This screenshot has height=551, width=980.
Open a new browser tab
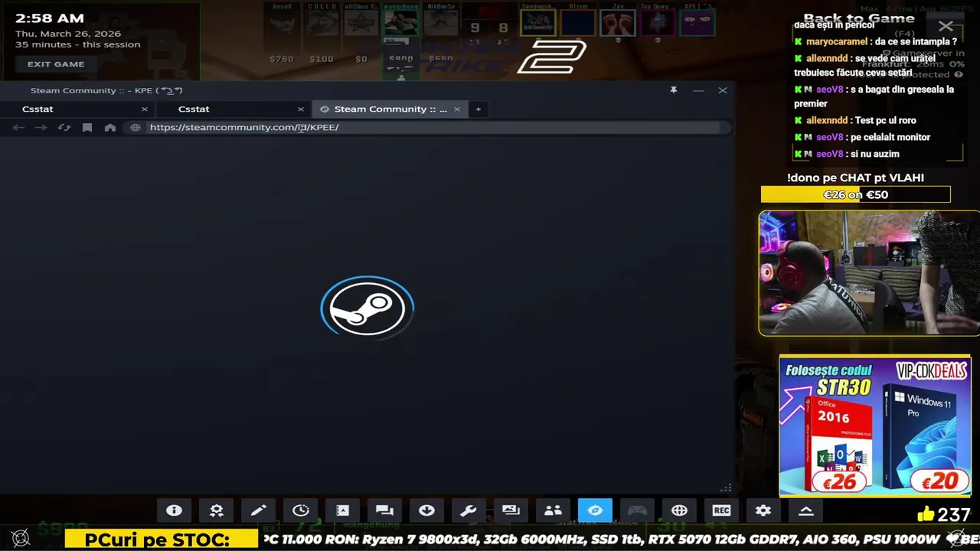[x=479, y=109]
